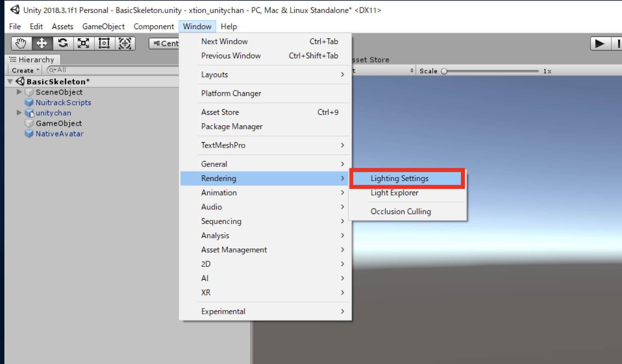Expand the Sequencing submenu arrow
Screen dimensions: 622x364
click(343, 221)
